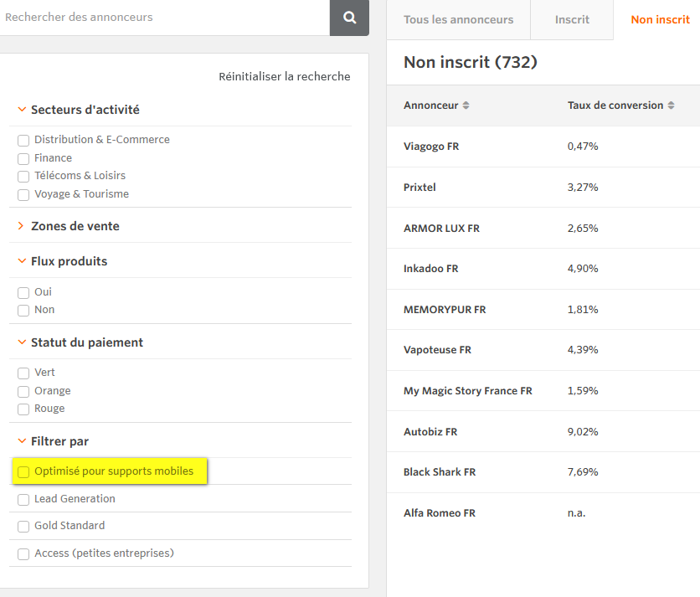The height and width of the screenshot is (597, 700).
Task: Click the Annonceur column header text
Action: click(431, 106)
